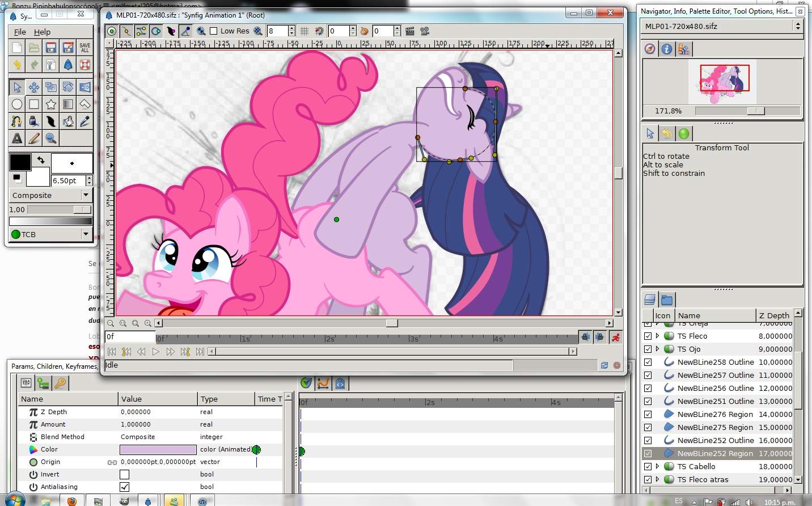The width and height of the screenshot is (812, 506).
Task: Select the Circle tool
Action: [17, 104]
